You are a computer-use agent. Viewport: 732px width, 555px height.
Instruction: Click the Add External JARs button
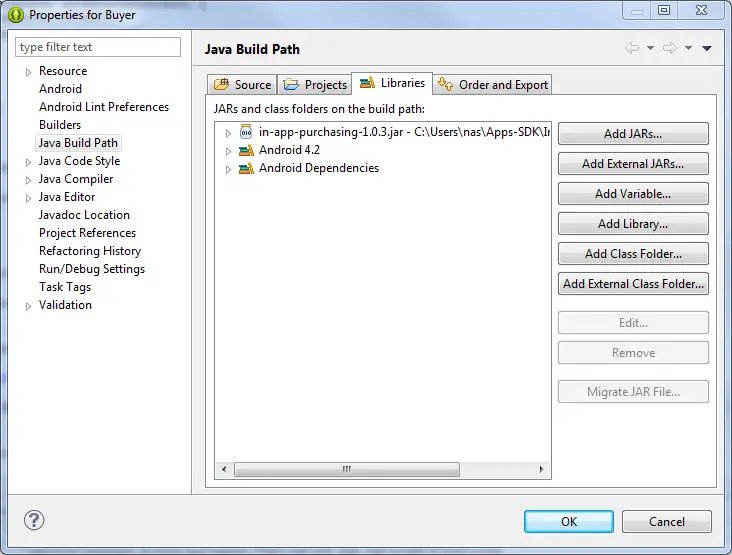(x=633, y=164)
